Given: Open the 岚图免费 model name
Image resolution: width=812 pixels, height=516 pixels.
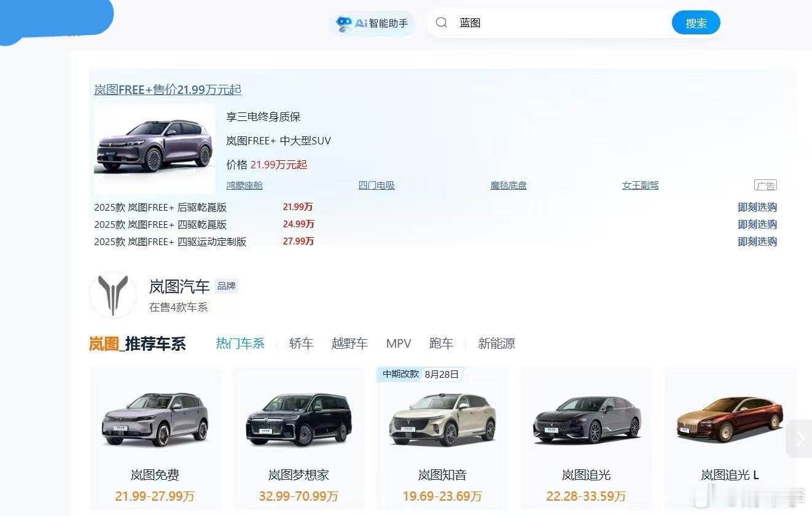Looking at the screenshot, I should 155,475.
